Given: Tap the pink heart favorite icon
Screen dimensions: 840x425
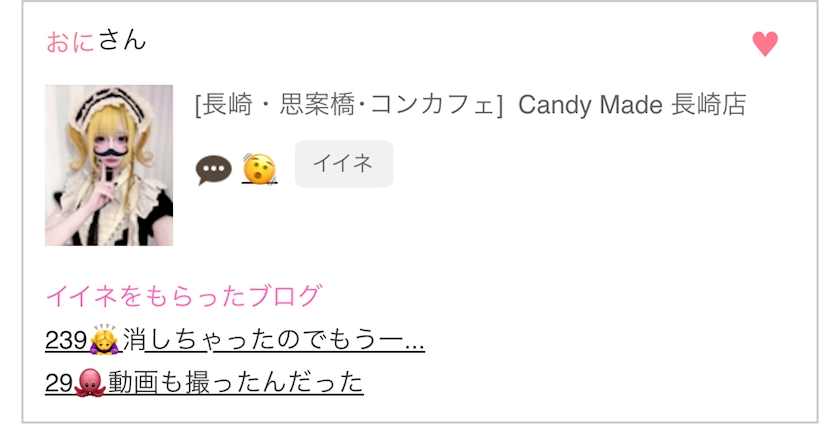Looking at the screenshot, I should pyautogui.click(x=765, y=43).
